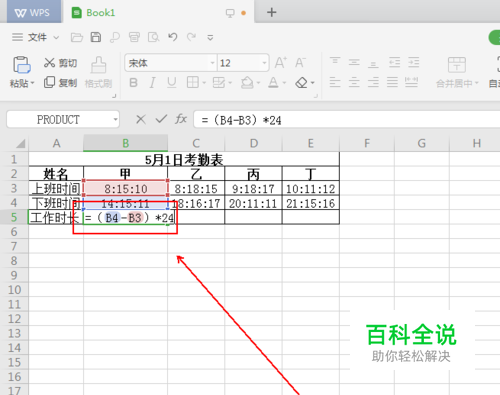Open the WPS home tab
This screenshot has height=395, width=500.
pyautogui.click(x=33, y=13)
